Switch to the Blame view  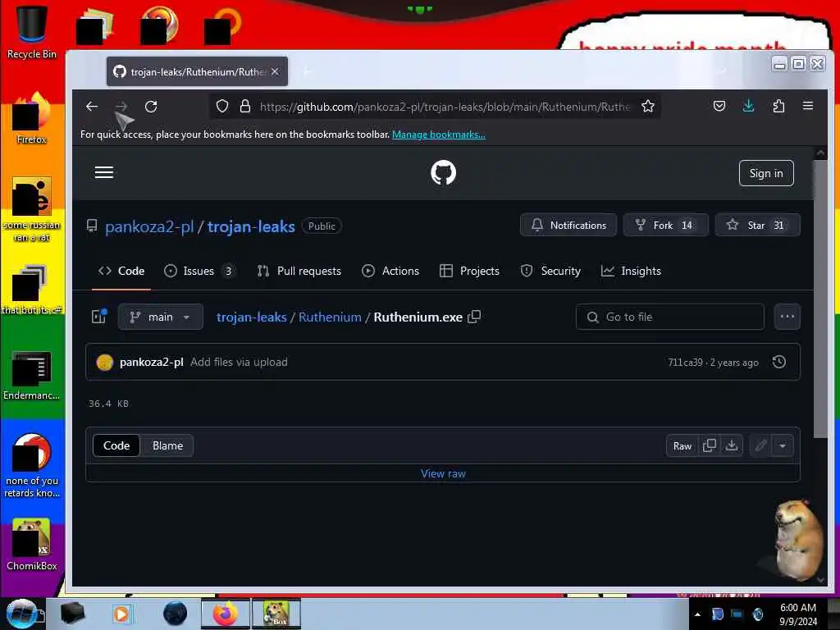[167, 445]
